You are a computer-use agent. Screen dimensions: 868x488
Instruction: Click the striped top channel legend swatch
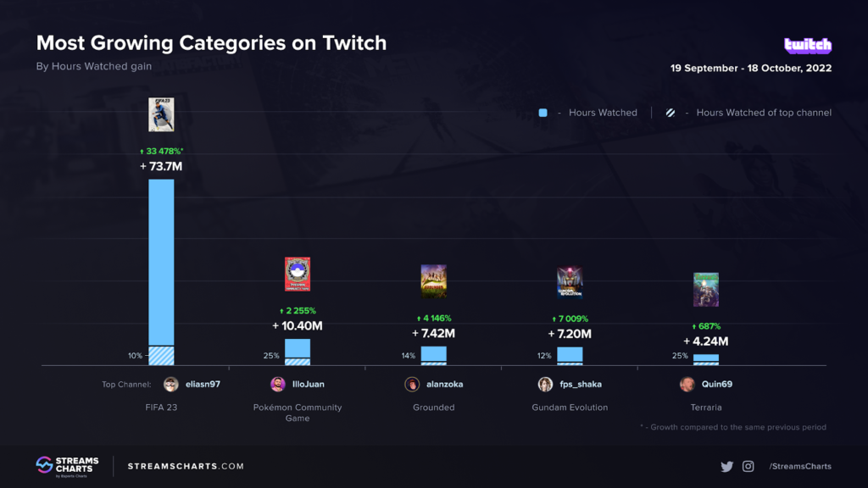tap(670, 113)
